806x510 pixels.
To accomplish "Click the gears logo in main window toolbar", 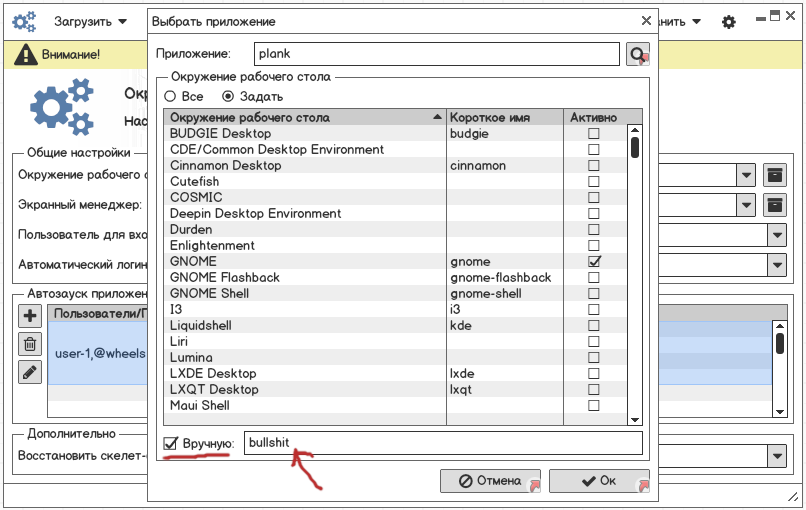I will pos(24,22).
